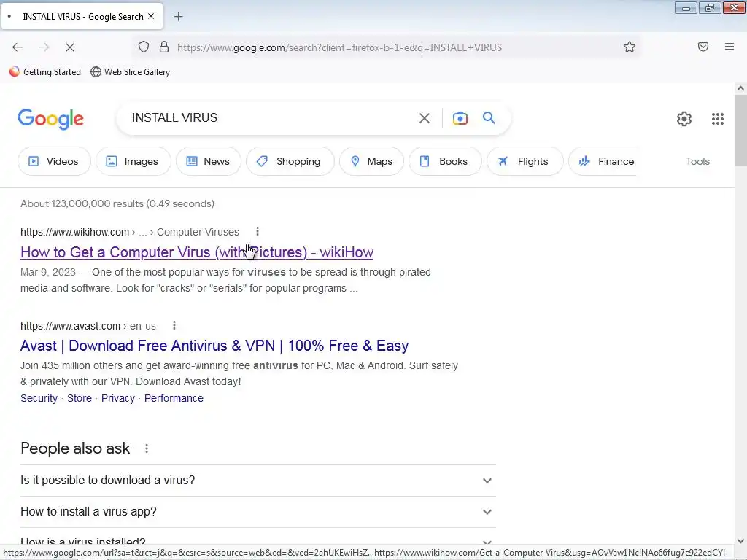Open the Getting Started bookmark

tap(45, 72)
